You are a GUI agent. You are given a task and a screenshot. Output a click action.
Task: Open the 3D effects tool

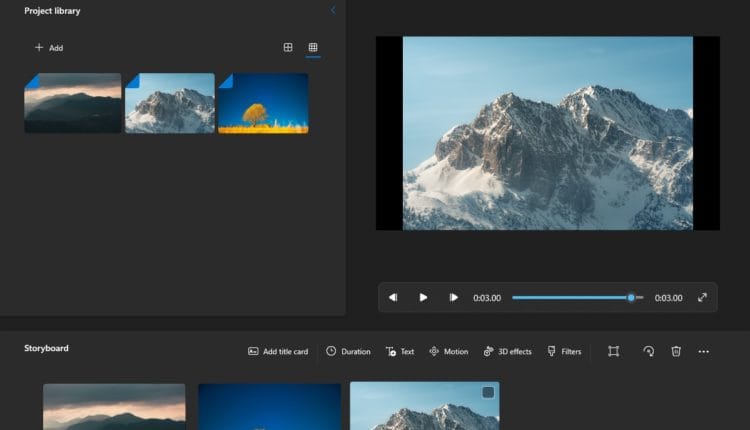pyautogui.click(x=507, y=352)
